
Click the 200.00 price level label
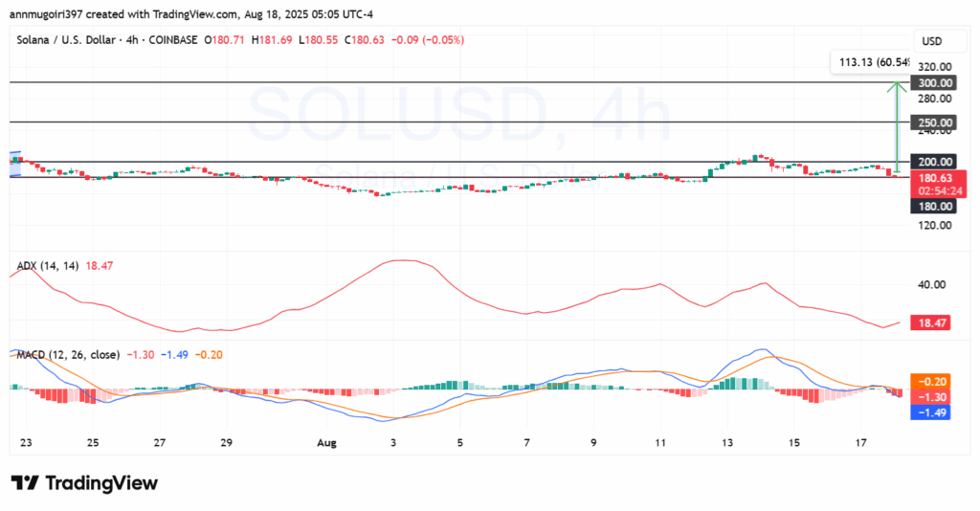(933, 162)
